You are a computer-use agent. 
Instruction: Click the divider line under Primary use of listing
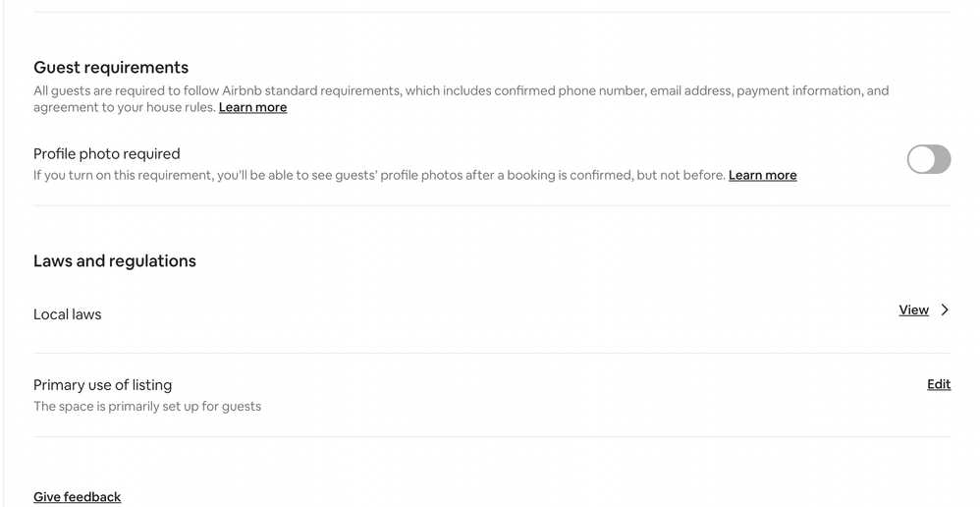tap(491, 436)
